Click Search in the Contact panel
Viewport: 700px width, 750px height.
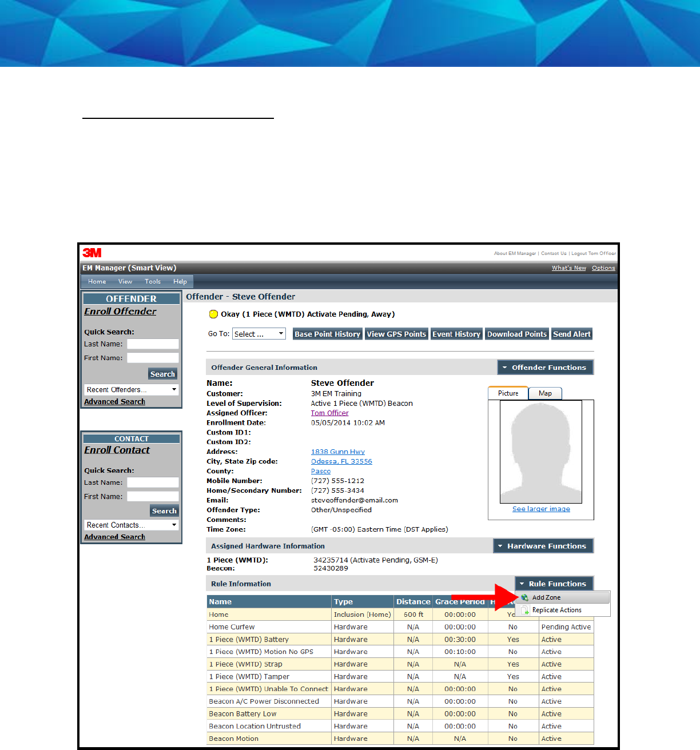tap(165, 510)
